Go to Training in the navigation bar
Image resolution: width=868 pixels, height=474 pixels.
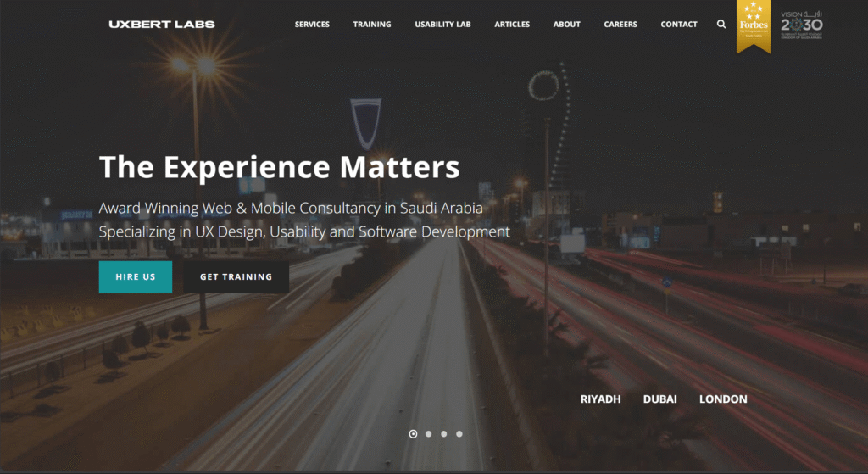click(x=372, y=25)
